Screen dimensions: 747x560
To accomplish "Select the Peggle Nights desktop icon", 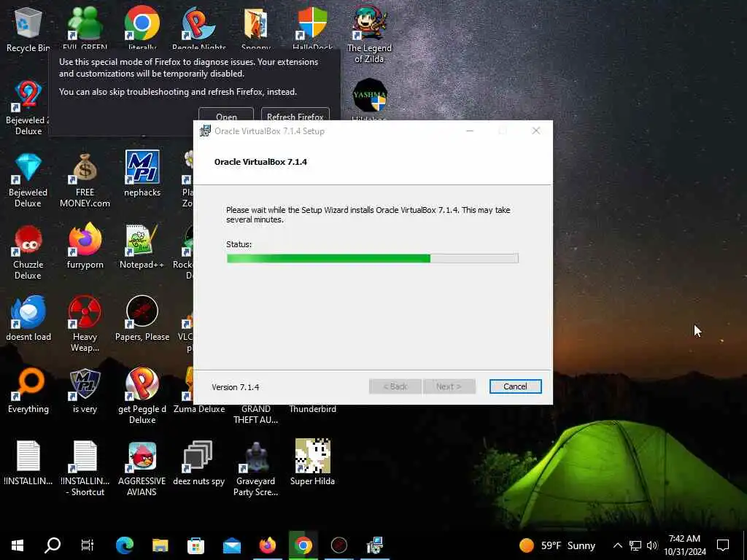I will [x=199, y=28].
